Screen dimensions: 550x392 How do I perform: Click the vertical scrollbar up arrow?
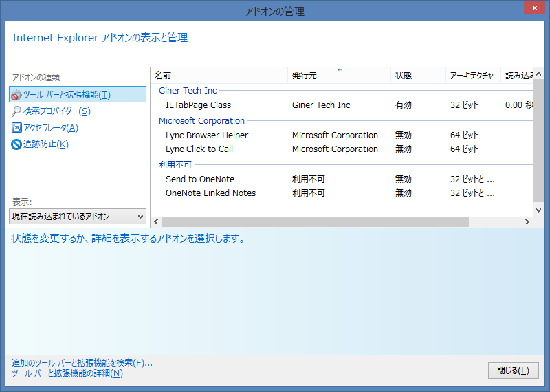539,74
